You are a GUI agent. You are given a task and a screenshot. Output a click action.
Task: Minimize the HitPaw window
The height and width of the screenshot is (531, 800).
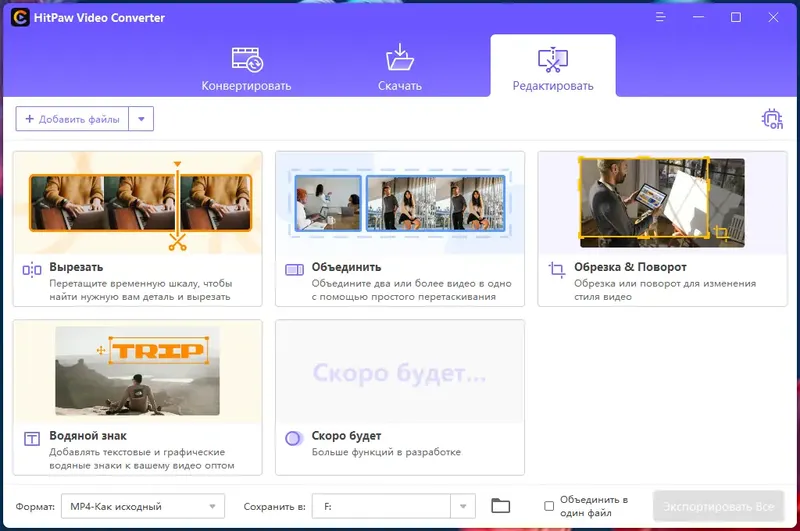pyautogui.click(x=698, y=17)
